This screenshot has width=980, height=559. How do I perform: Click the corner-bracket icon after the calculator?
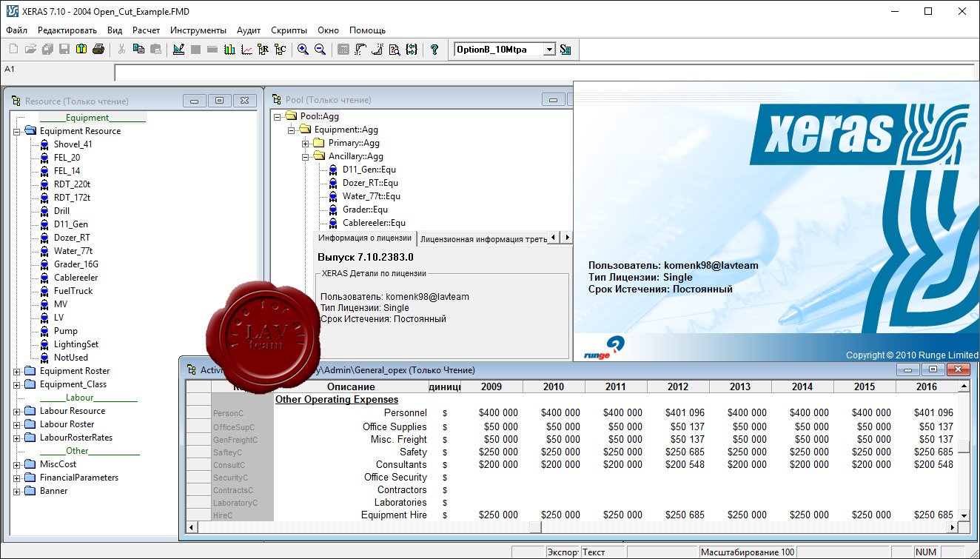tap(360, 50)
